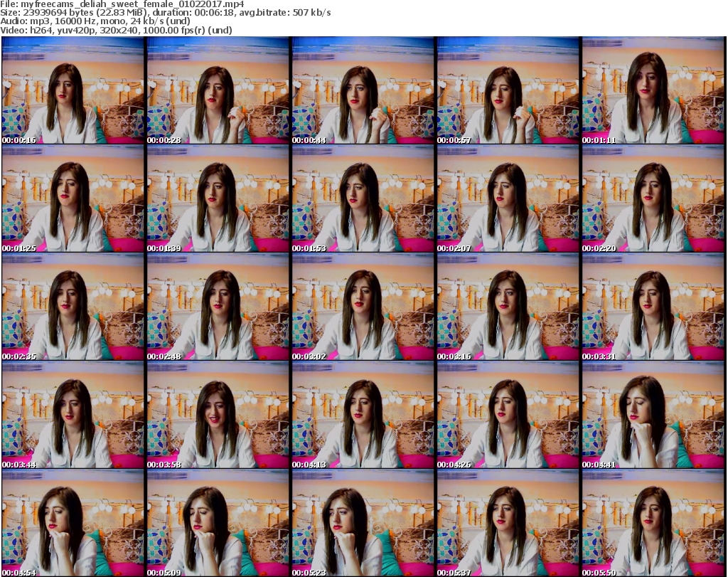Select the thumbnail timestamped 00:04:41
This screenshot has width=728, height=577.
tap(653, 415)
